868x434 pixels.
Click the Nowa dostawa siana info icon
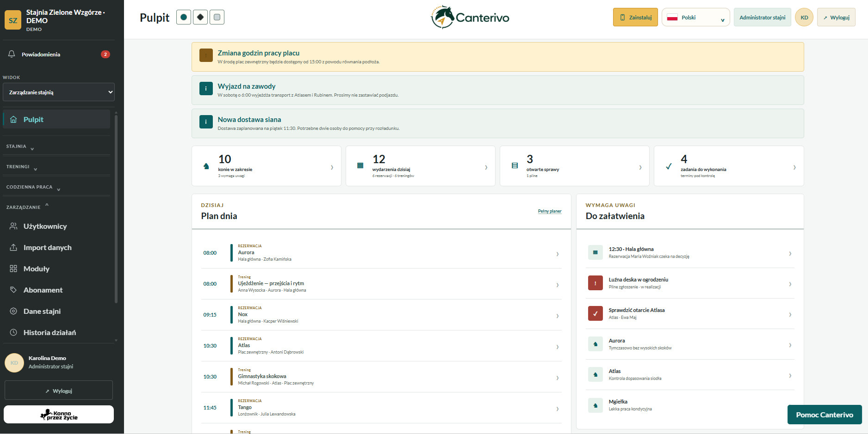pos(206,122)
